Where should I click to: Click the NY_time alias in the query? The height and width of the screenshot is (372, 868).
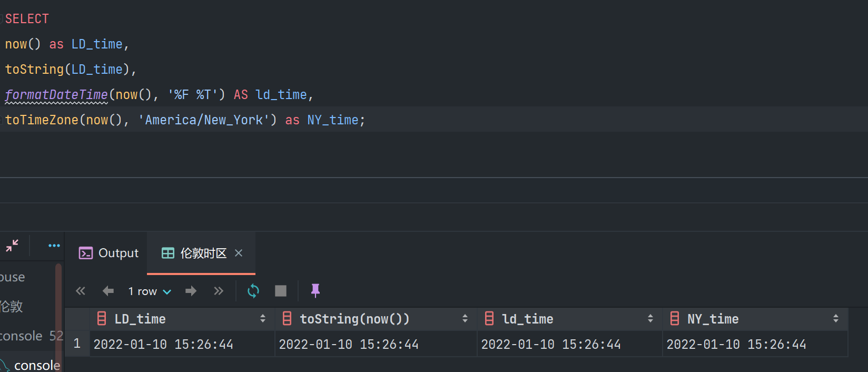click(x=333, y=120)
